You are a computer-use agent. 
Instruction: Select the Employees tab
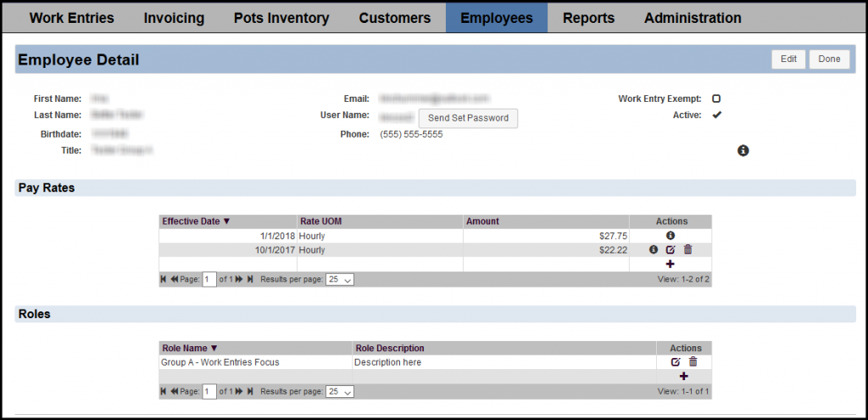tap(497, 18)
